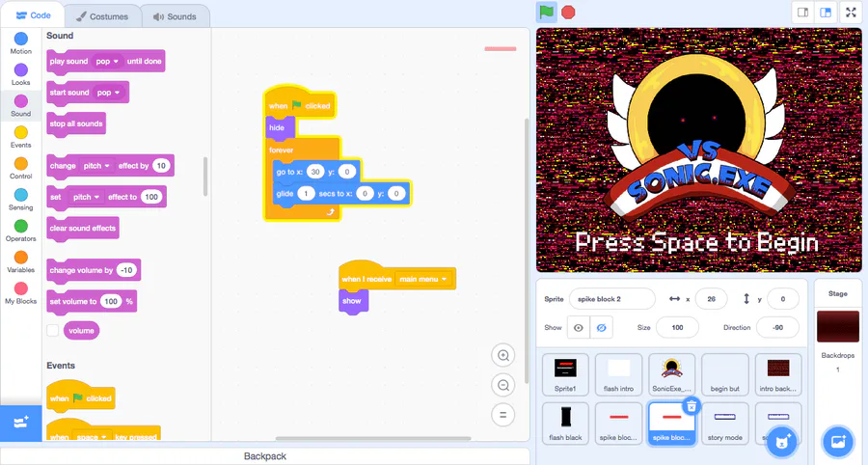This screenshot has width=868, height=465.
Task: Open the Costumes tab
Action: coord(102,16)
